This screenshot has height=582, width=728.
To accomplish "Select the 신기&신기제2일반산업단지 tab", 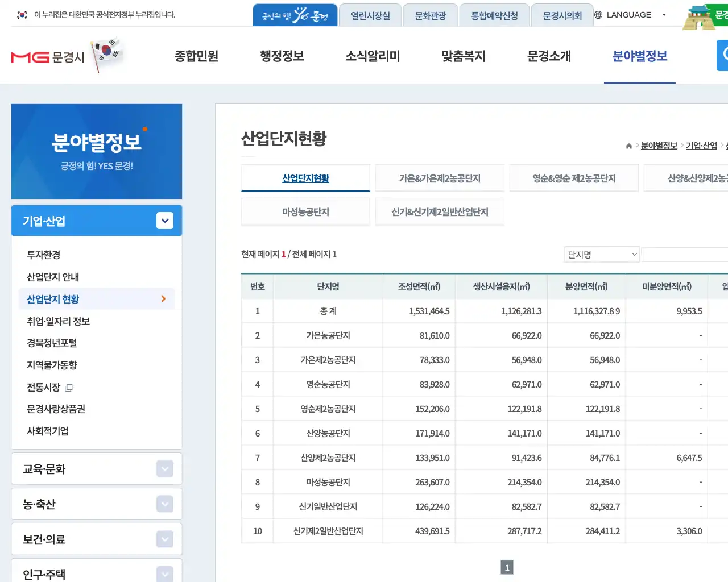I will (440, 212).
